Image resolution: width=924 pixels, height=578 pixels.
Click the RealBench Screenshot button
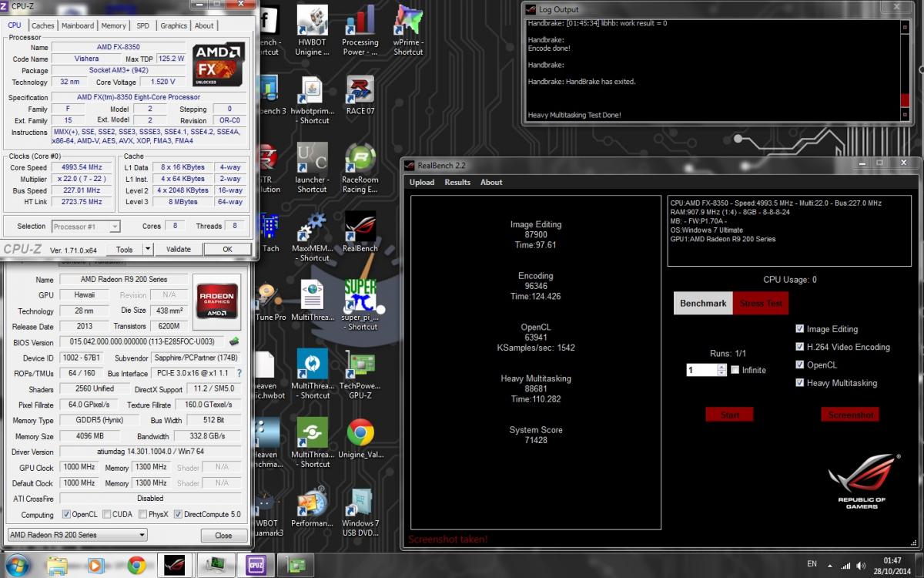point(850,415)
